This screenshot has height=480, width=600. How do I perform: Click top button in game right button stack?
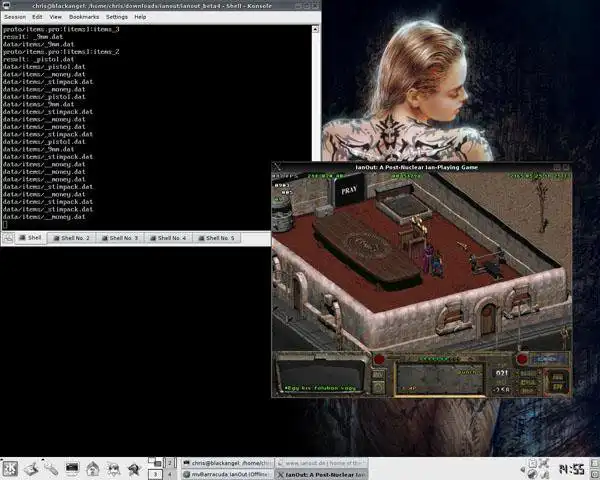click(528, 373)
